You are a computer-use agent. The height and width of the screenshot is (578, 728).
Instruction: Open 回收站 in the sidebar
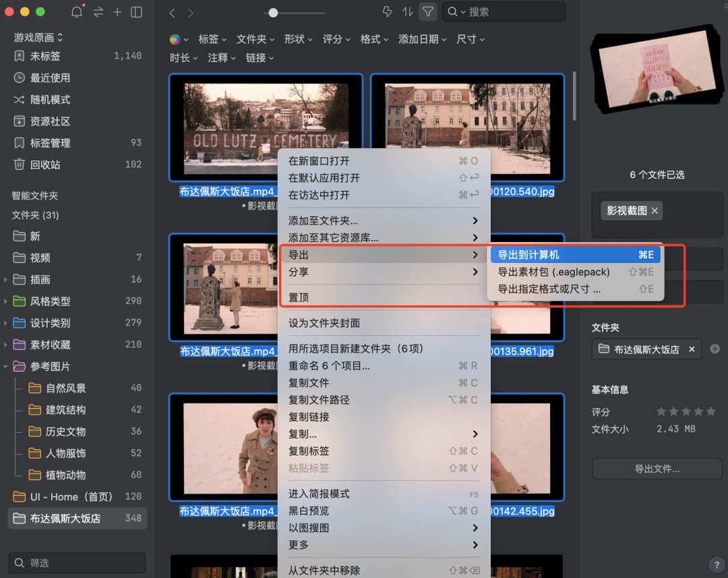coord(77,165)
